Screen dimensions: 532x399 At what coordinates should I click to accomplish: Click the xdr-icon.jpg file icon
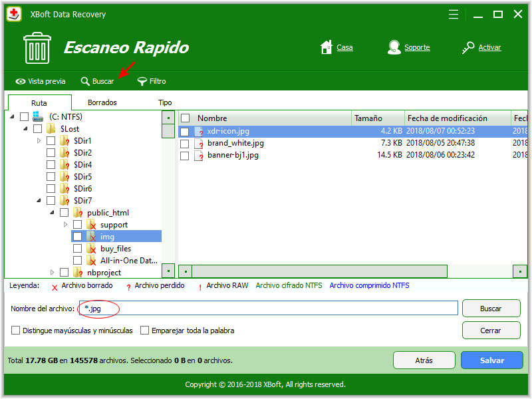[199, 131]
